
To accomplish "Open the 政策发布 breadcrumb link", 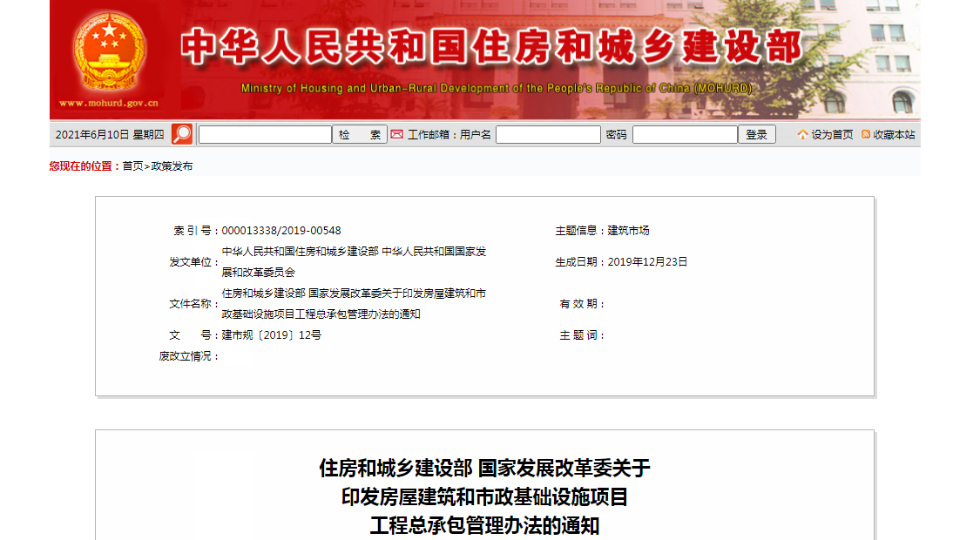I will pos(172,166).
